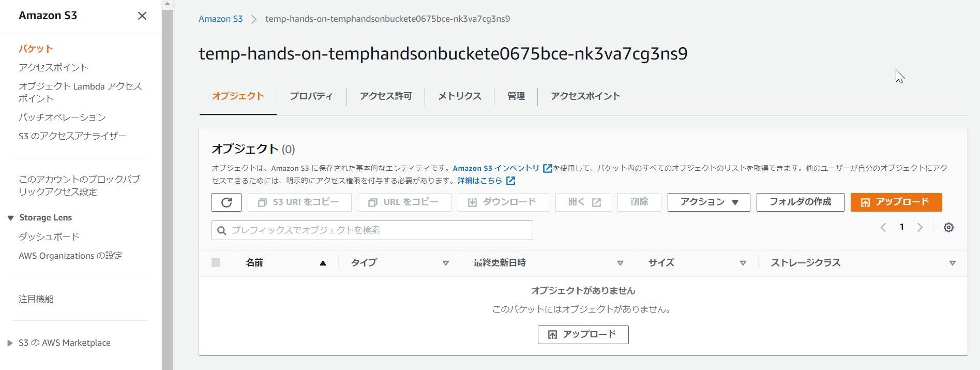The width and height of the screenshot is (980, 370).
Task: Switch to the プロパティ tab
Action: point(311,96)
